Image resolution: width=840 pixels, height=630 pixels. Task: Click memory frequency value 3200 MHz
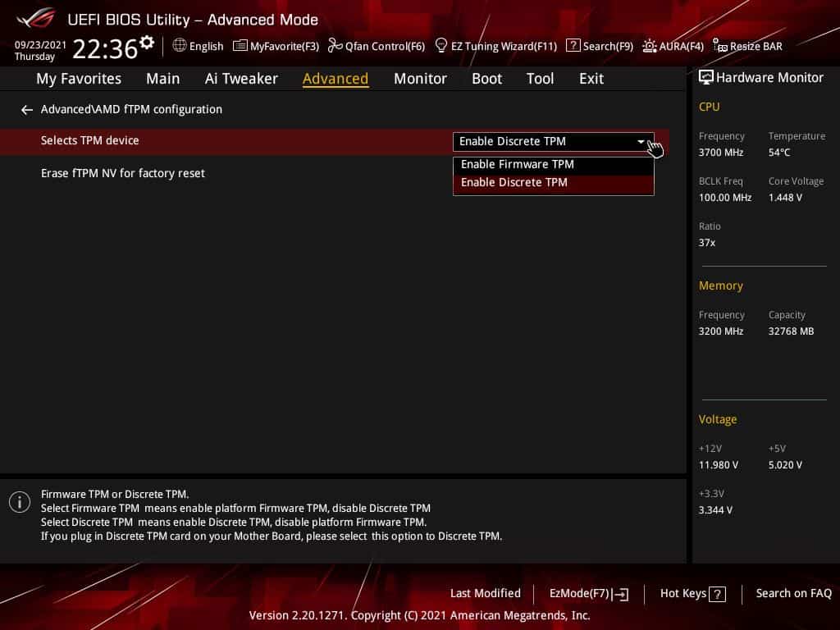pos(721,331)
